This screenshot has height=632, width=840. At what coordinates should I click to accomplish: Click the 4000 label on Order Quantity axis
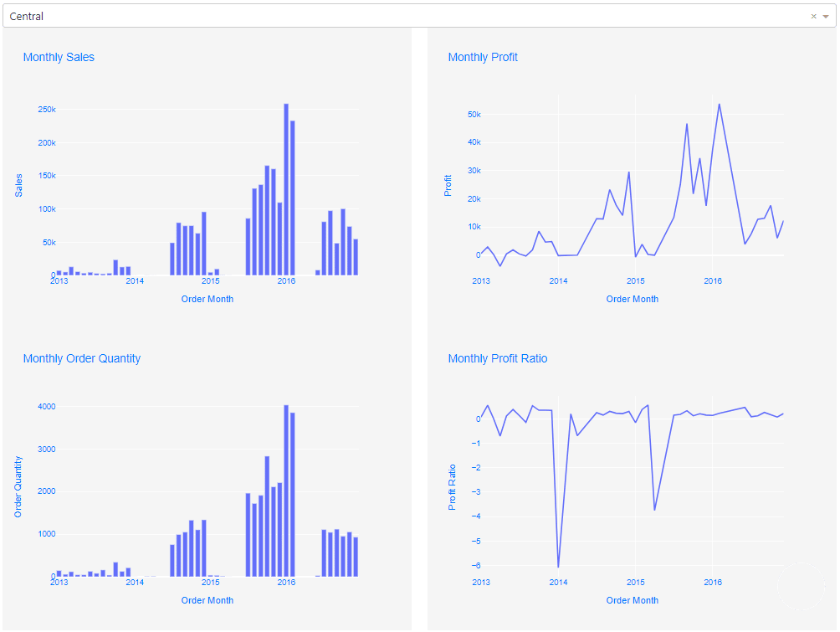point(45,407)
